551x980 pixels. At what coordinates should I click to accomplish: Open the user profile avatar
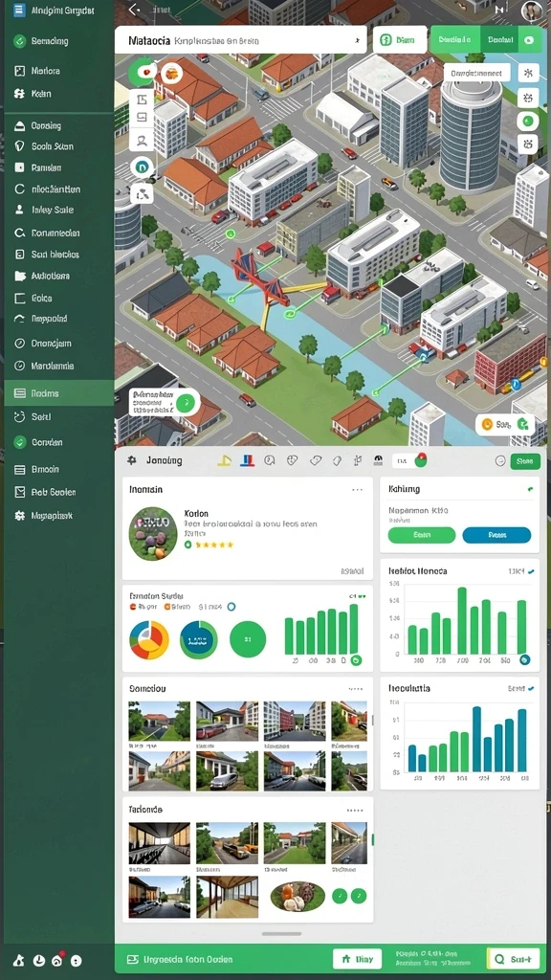click(532, 10)
